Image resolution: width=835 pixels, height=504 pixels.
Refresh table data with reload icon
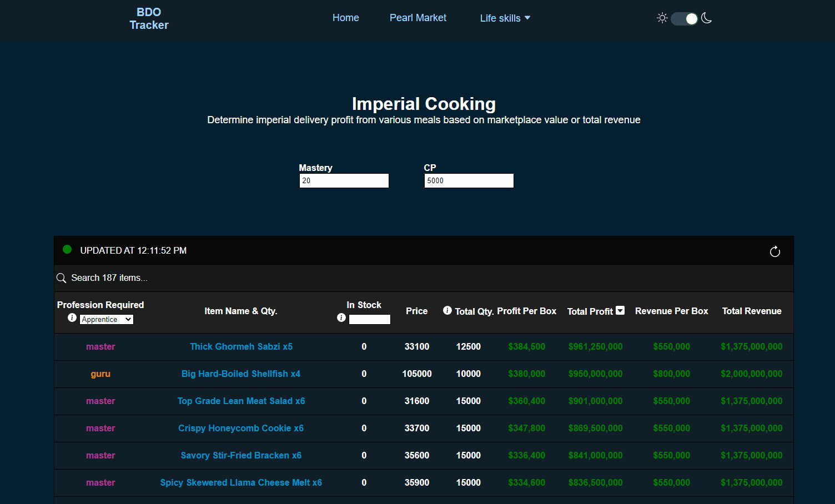[775, 251]
